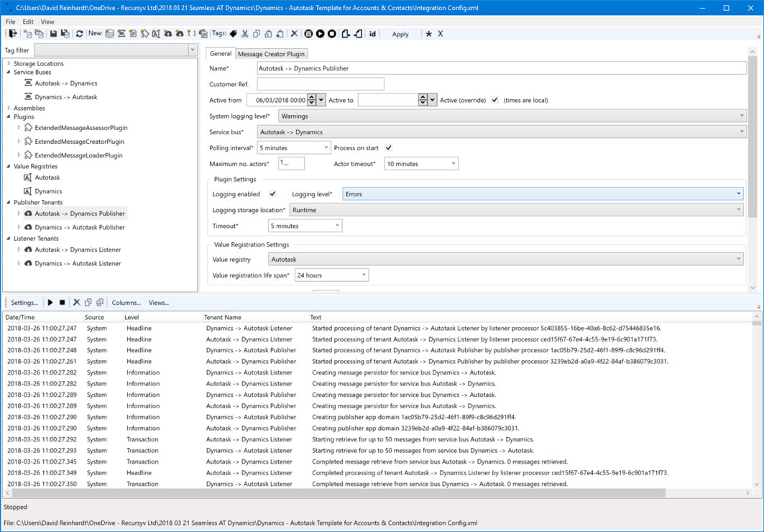764x532 pixels.
Task: Open Actor timeout 10 minutes dropdown
Action: click(421, 164)
